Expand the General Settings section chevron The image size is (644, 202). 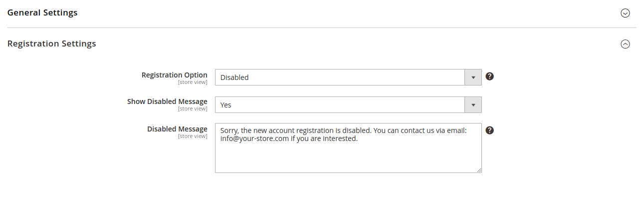coord(625,13)
